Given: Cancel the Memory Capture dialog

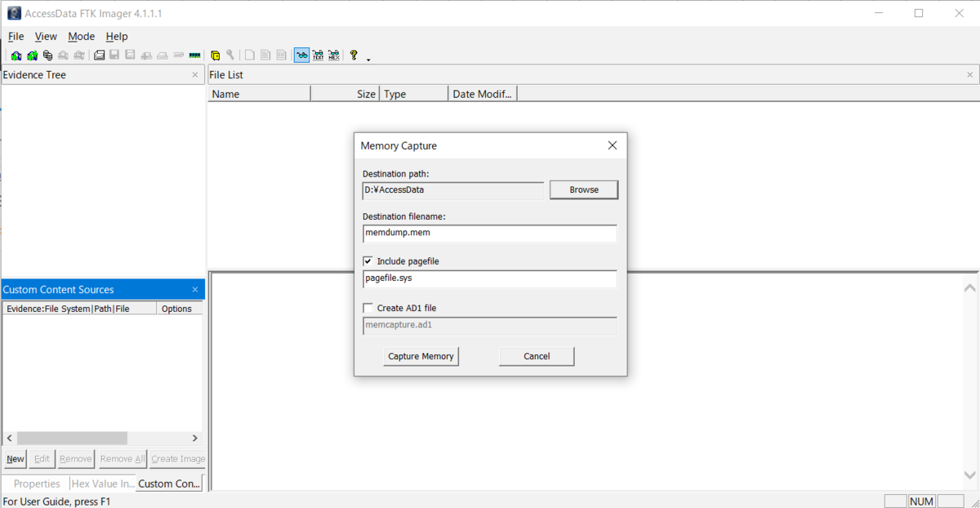Looking at the screenshot, I should (x=537, y=356).
